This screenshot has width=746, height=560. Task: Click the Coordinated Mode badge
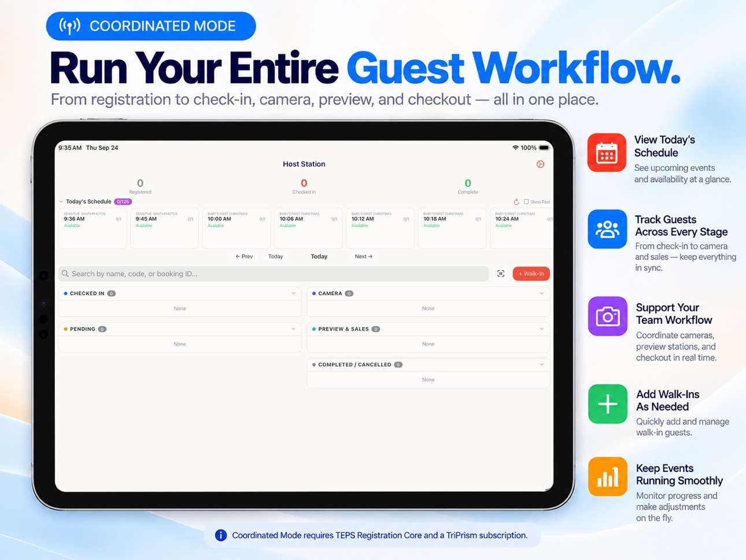(x=151, y=26)
